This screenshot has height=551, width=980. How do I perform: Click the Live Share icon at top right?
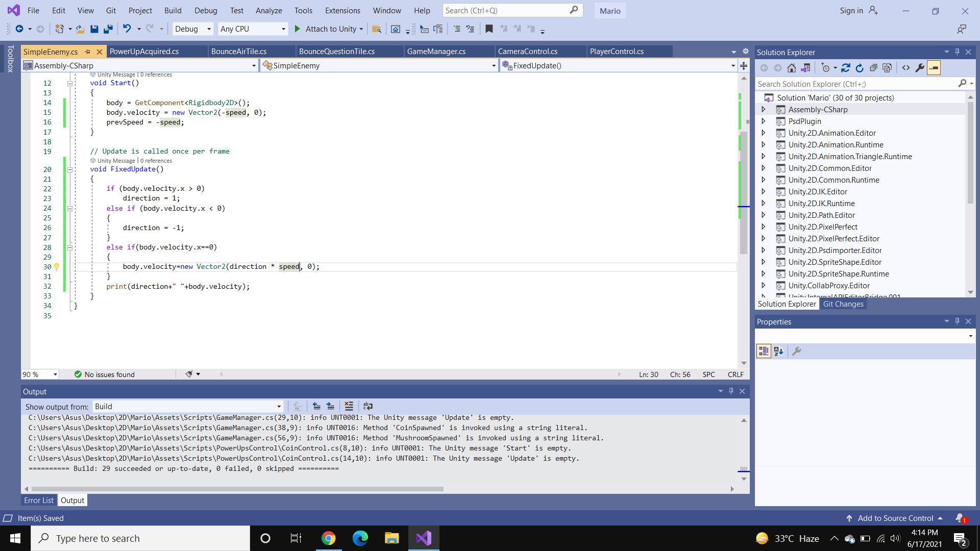click(x=962, y=29)
